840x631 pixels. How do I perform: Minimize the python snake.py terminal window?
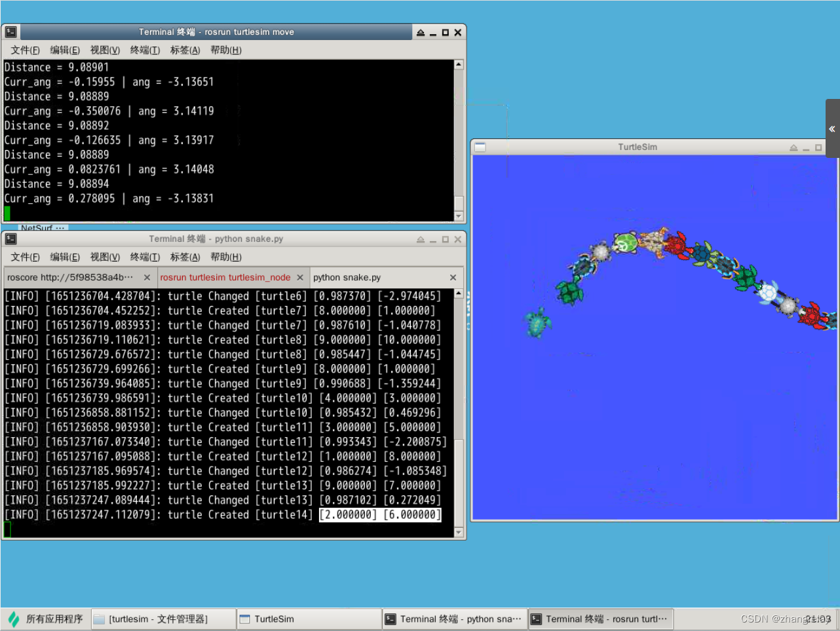tap(433, 239)
